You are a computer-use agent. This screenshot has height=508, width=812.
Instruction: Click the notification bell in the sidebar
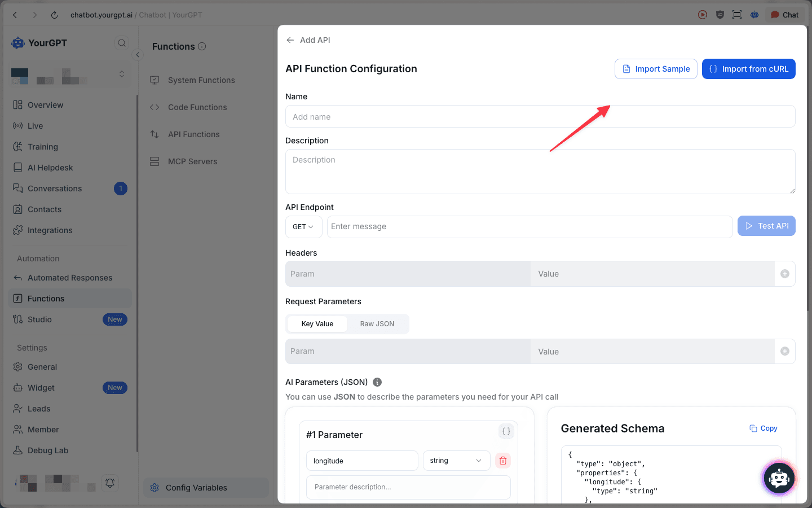pos(110,483)
